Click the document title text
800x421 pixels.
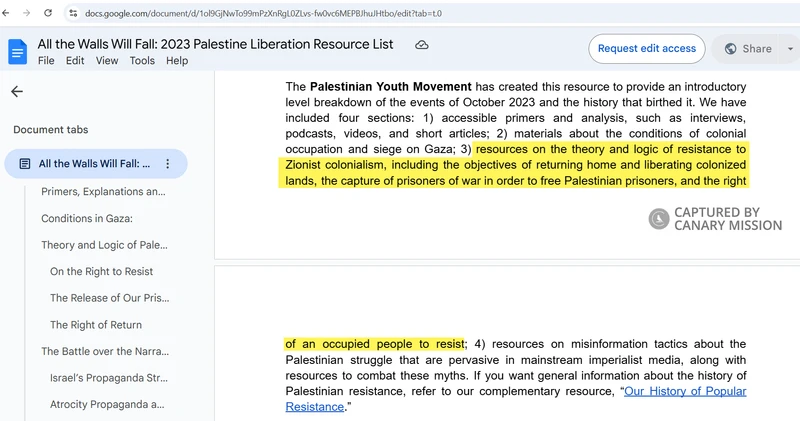click(x=215, y=44)
